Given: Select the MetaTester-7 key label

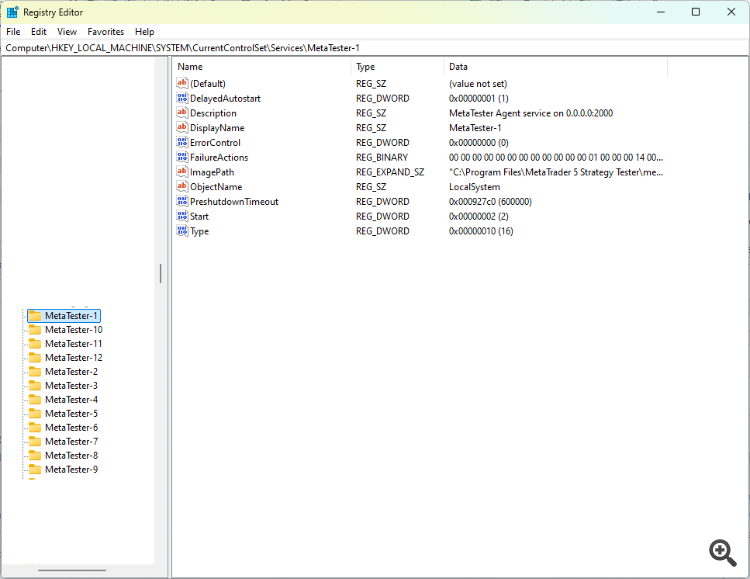Looking at the screenshot, I should [71, 442].
